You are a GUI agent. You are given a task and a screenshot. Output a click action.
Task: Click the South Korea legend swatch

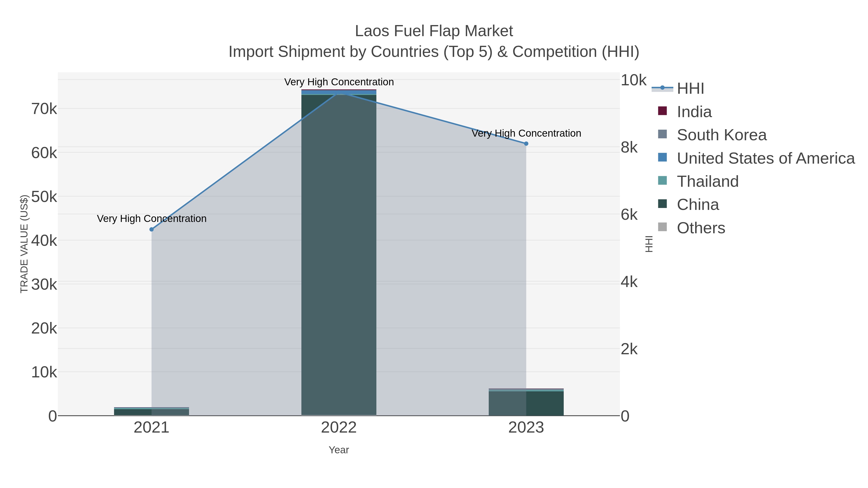pos(663,134)
